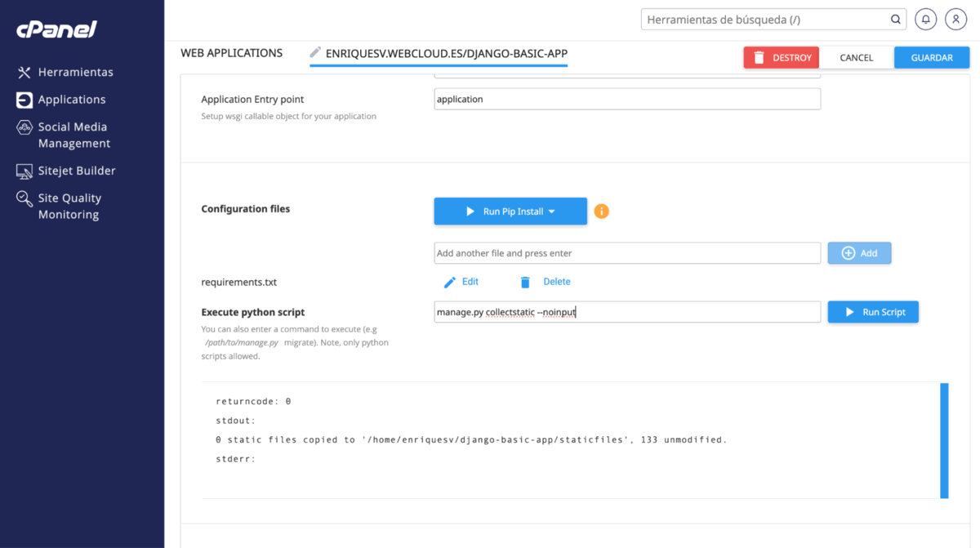Click the search magnifier icon

pyautogui.click(x=896, y=20)
